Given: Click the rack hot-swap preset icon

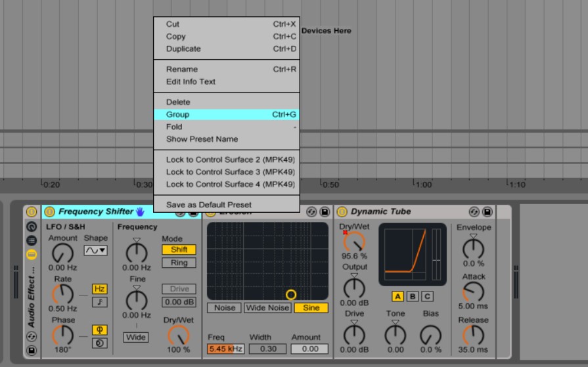Looking at the screenshot, I should (32, 336).
